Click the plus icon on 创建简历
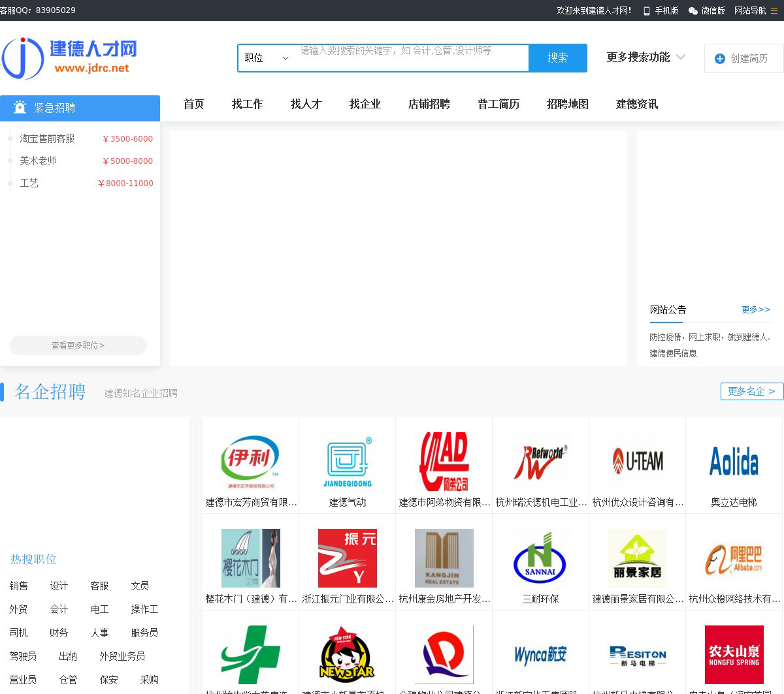This screenshot has width=784, height=694. 720,59
